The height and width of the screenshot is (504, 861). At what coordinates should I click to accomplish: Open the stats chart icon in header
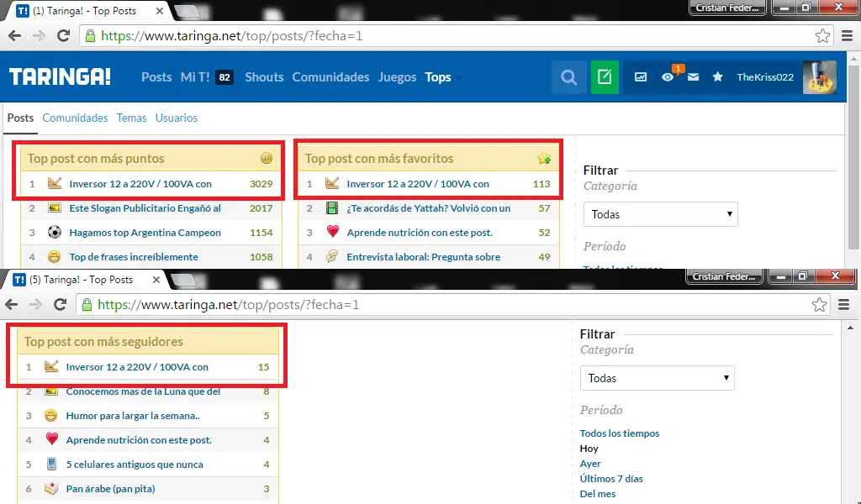click(640, 77)
